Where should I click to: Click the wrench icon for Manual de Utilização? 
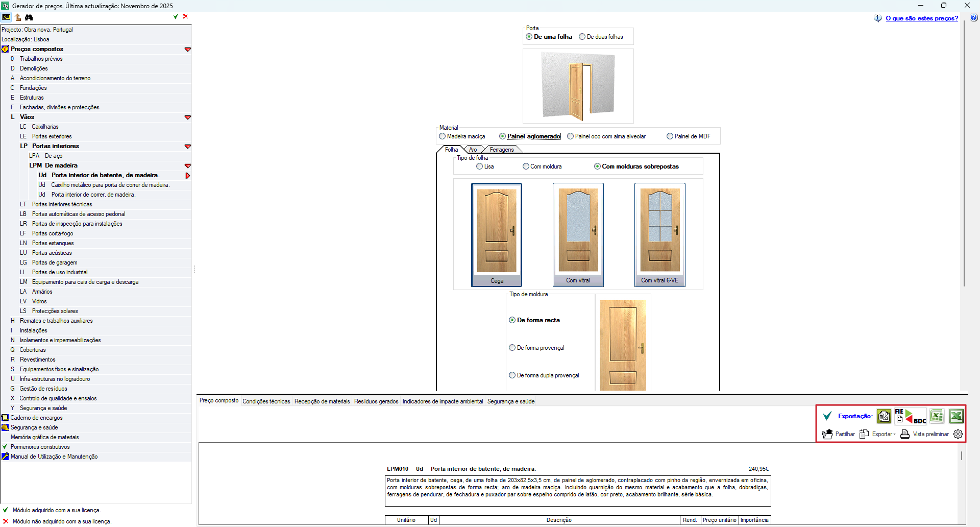(x=5, y=457)
